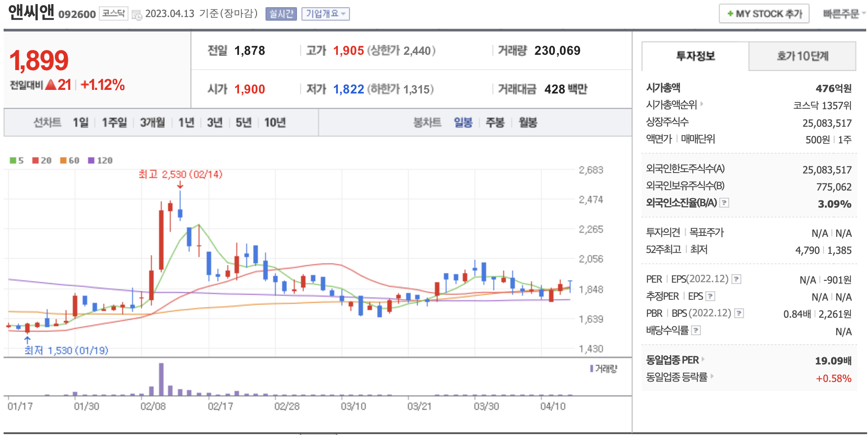Open help icon beside PER EPS(2022.12)
This screenshot has height=435, width=868.
coord(736,280)
